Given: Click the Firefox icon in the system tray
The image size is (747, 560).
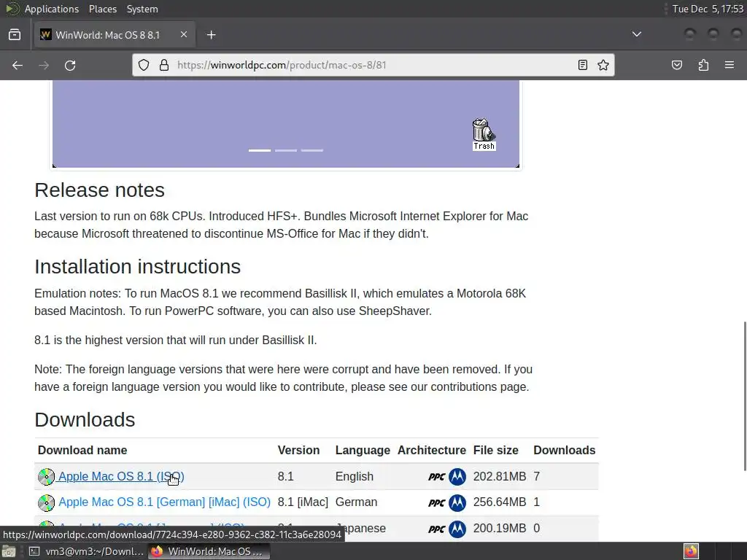Looking at the screenshot, I should coord(691,551).
